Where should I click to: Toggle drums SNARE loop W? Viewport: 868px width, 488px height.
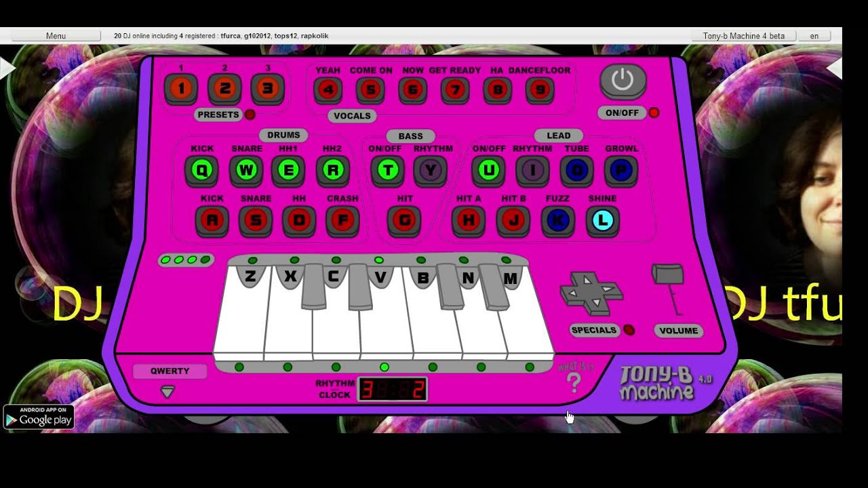(246, 171)
